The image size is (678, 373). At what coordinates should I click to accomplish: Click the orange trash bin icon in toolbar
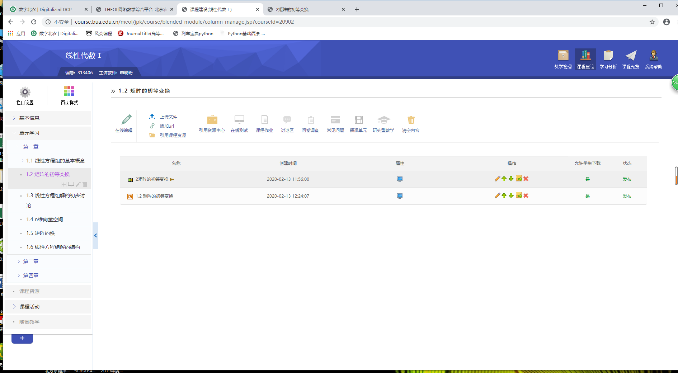pyautogui.click(x=411, y=120)
